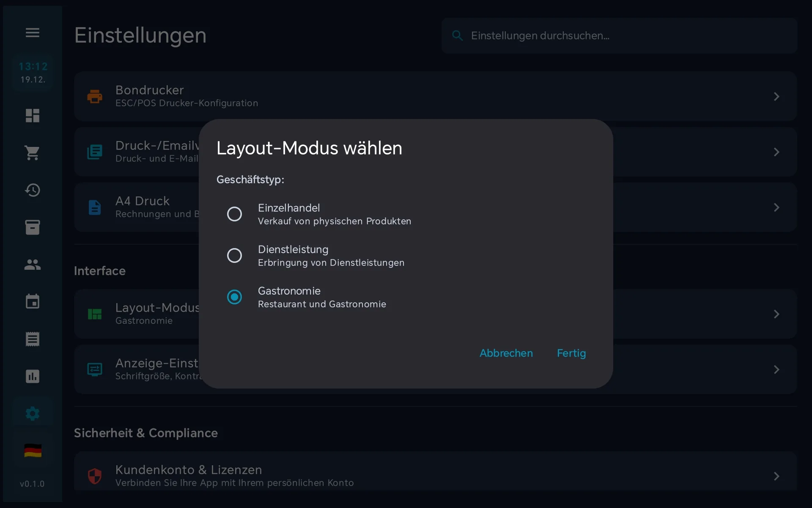
Task: Click the 'Interface' section heading
Action: (100, 271)
